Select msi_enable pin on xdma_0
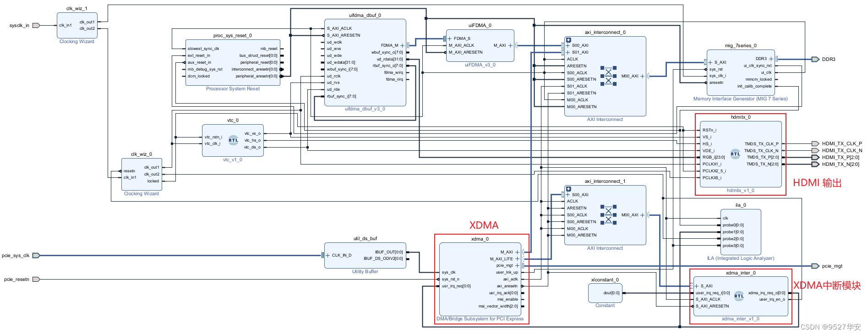Viewport: 868px width, 335px height. coord(508,299)
